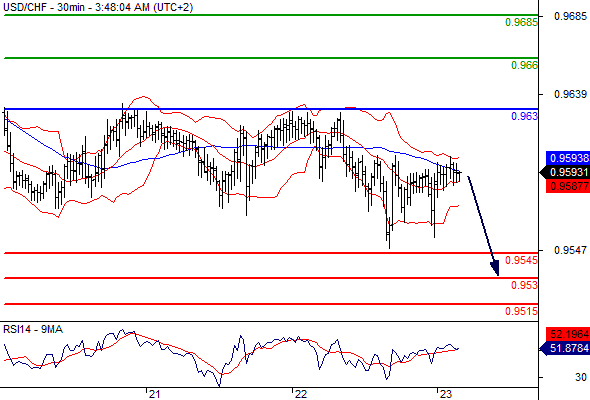
Task: Click the blue 0.95938 moving average price tag
Action: pyautogui.click(x=568, y=158)
